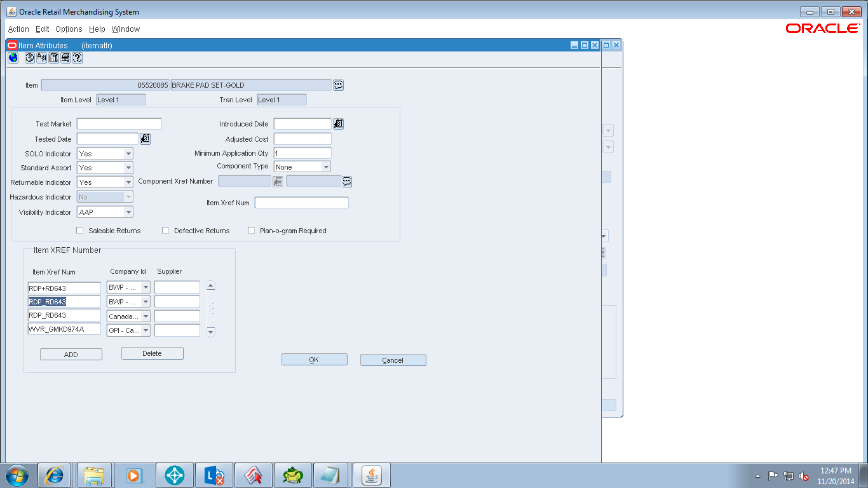Open Internet Explorer from the taskbar

click(54, 475)
